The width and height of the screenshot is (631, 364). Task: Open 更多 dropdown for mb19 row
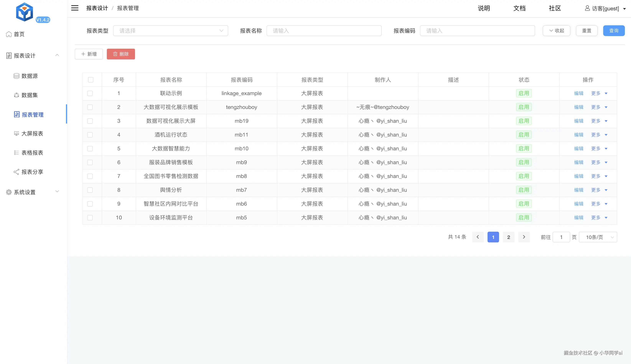[x=599, y=121]
